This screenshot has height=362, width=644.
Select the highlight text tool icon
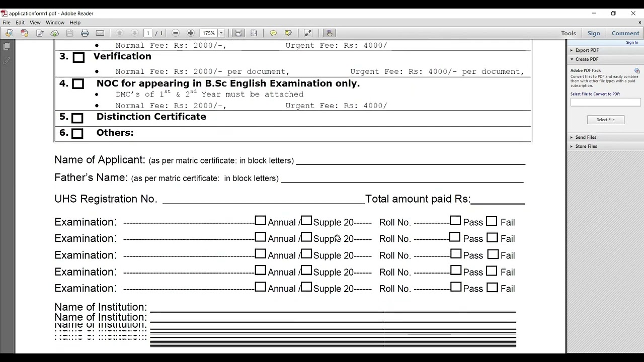coord(288,33)
